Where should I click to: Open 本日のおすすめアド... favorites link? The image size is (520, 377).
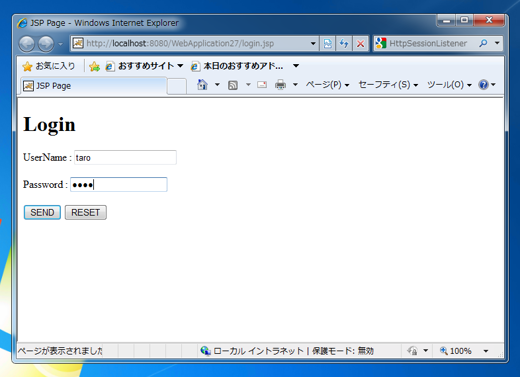[237, 66]
